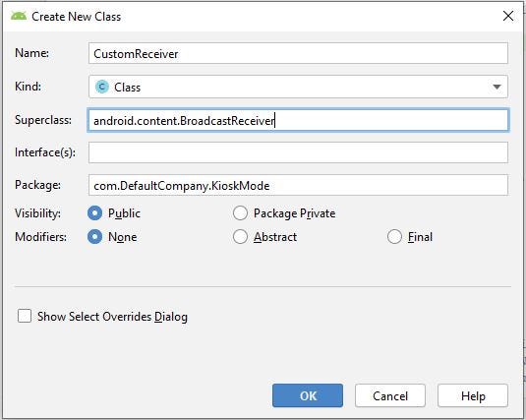526x420 pixels.
Task: Select the Class kind combo box
Action: 298,87
